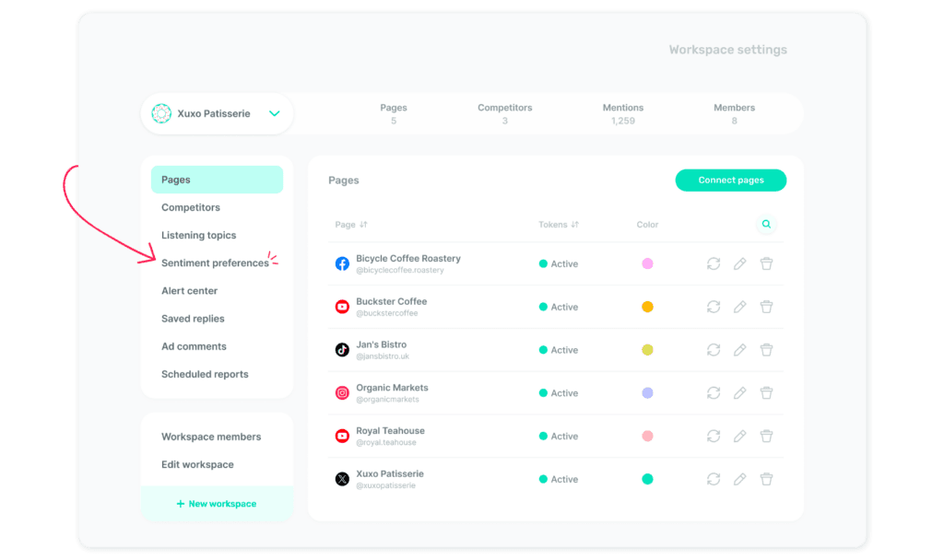This screenshot has height=560, width=944.
Task: Click the Facebook icon for Bicycle Coffee Roastery
Action: click(x=342, y=263)
